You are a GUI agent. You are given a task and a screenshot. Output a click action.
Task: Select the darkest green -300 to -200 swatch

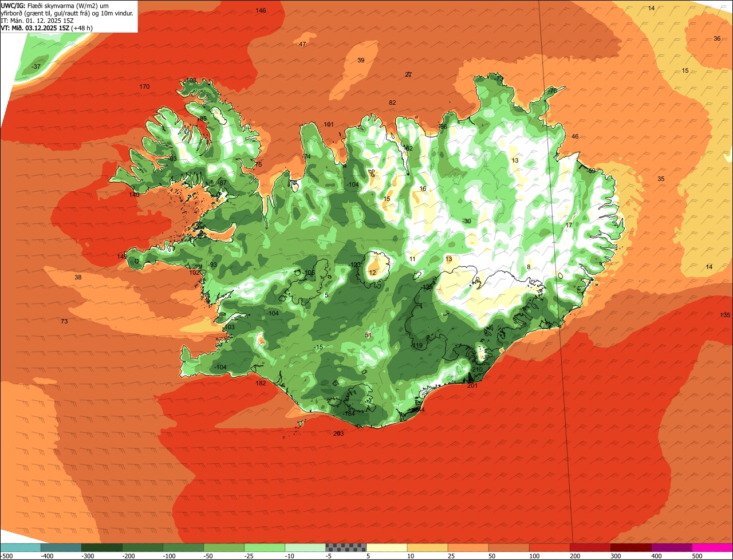click(102, 547)
